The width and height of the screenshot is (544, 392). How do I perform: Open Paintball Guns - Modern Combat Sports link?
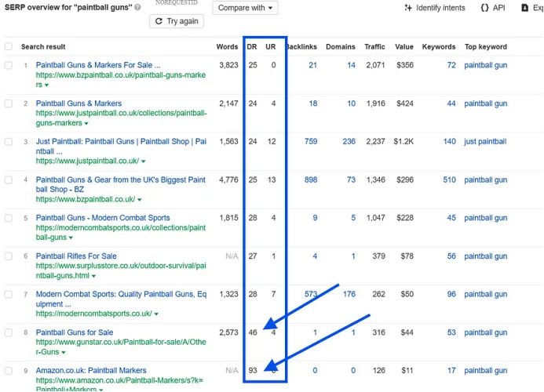click(x=103, y=218)
